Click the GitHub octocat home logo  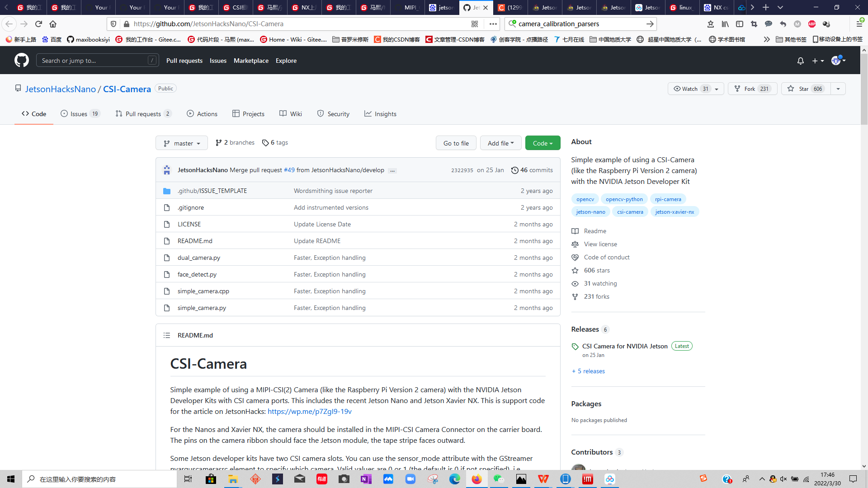tap(21, 60)
